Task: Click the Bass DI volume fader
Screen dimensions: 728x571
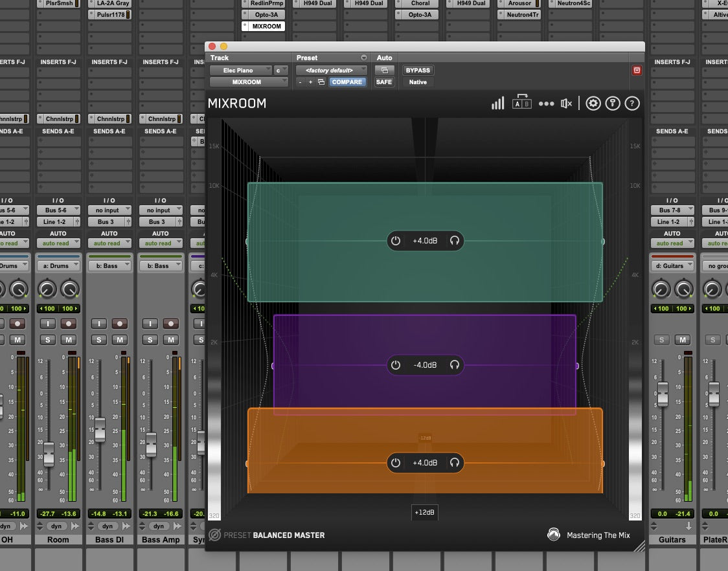Action: 100,429
